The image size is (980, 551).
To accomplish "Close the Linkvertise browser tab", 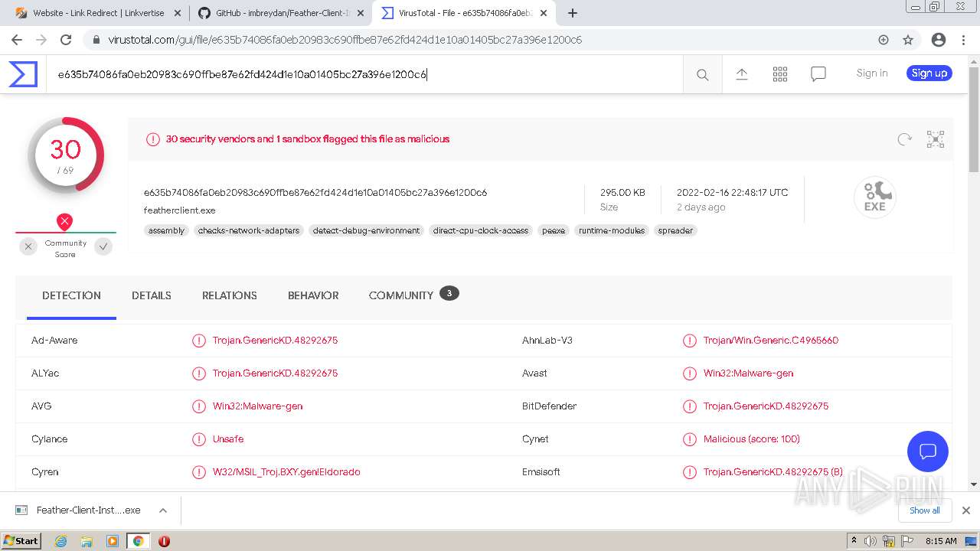I will (178, 13).
